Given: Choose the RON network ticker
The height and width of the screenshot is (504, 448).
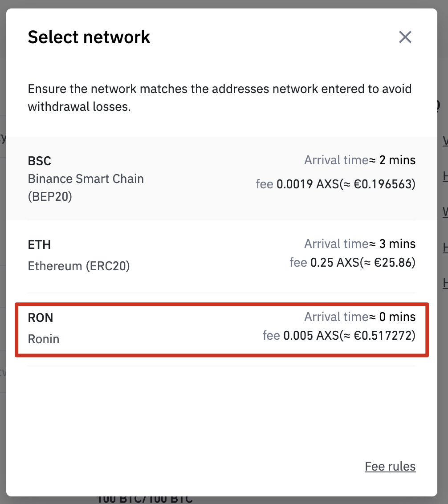Looking at the screenshot, I should [x=41, y=317].
